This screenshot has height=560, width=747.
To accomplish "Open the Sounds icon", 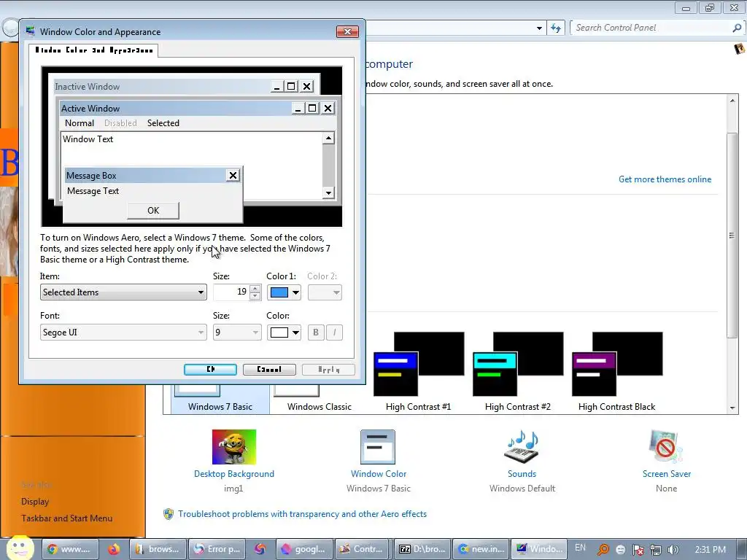I will pos(522,447).
